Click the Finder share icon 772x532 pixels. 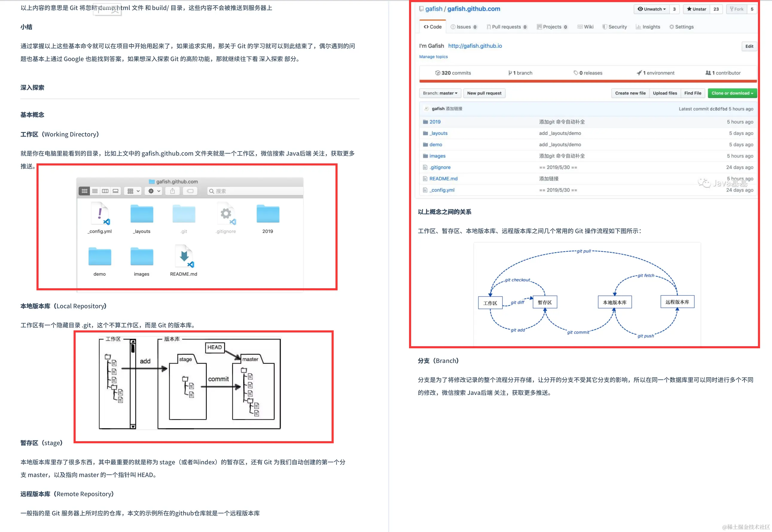(x=172, y=191)
